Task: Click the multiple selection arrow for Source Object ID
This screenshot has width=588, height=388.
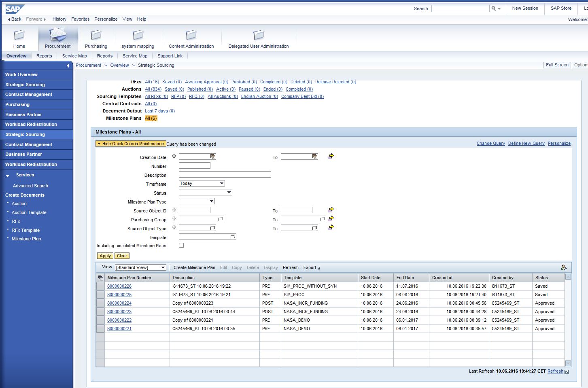Action: coord(331,209)
